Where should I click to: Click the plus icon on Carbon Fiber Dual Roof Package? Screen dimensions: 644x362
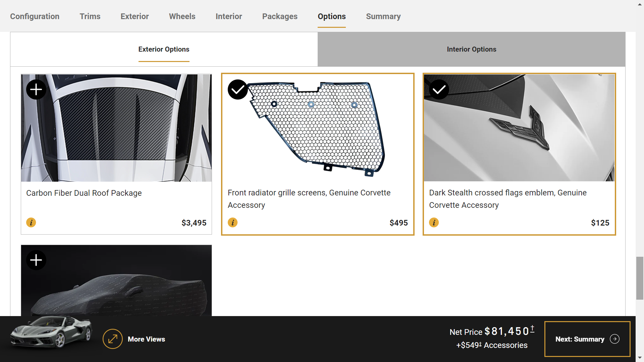click(x=36, y=89)
